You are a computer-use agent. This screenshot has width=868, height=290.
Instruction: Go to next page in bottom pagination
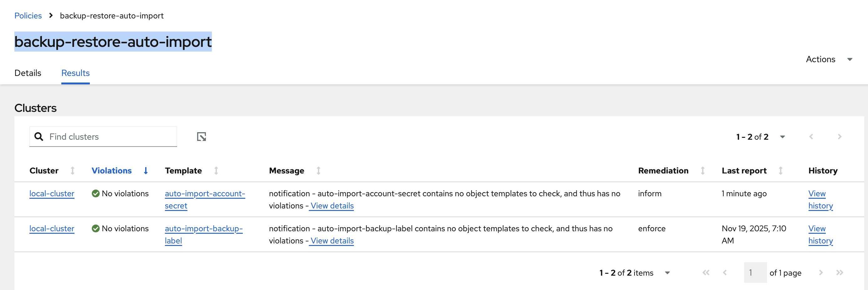821,272
